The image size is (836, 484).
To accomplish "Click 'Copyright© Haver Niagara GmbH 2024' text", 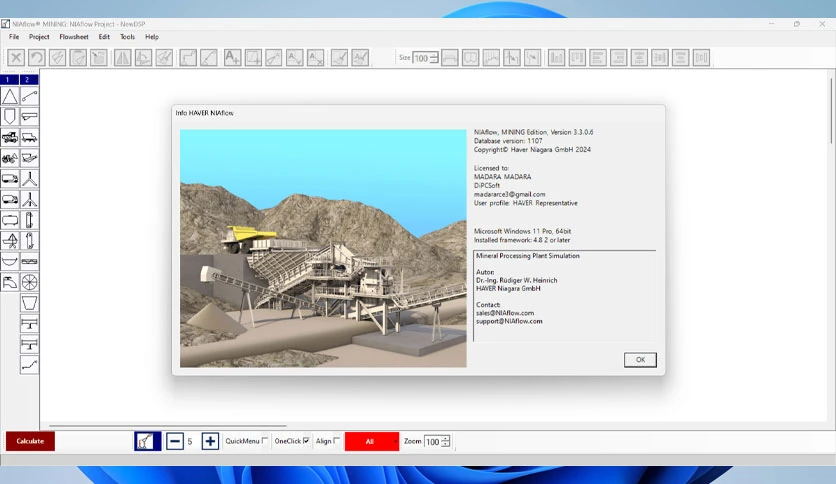I will point(533,150).
